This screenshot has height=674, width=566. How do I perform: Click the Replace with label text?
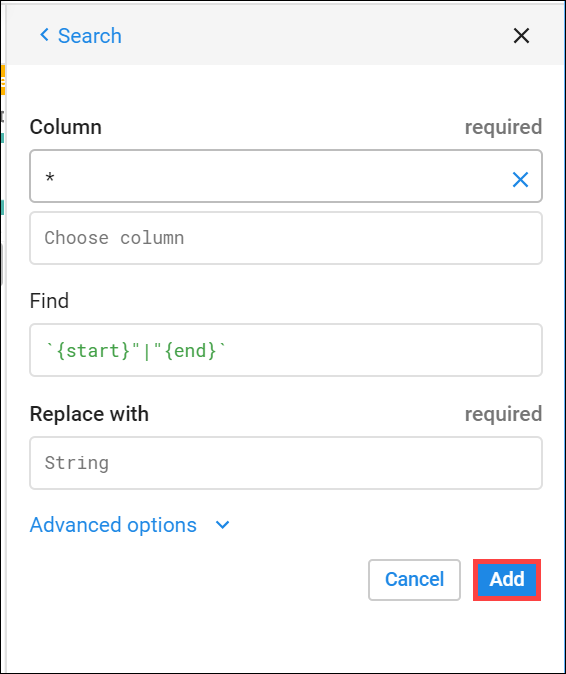click(x=89, y=414)
